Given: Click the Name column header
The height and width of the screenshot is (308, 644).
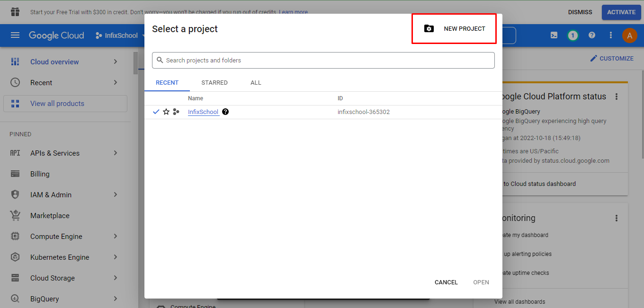Looking at the screenshot, I should pyautogui.click(x=196, y=98).
